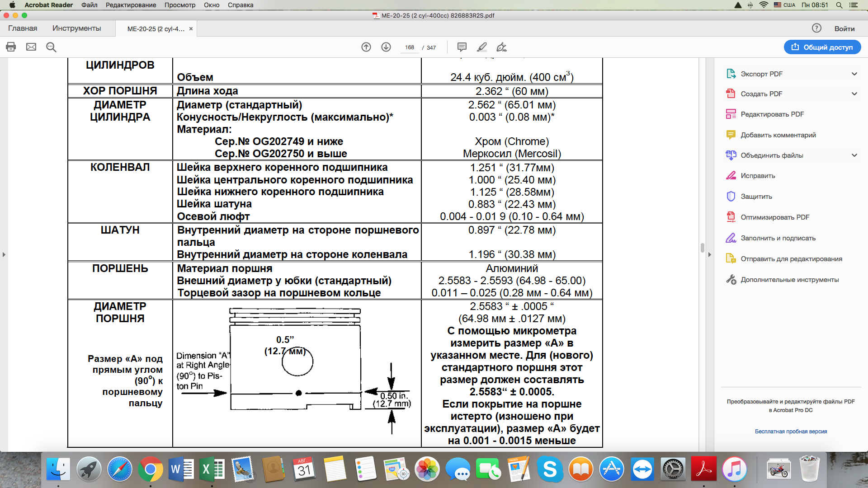The width and height of the screenshot is (868, 488).
Task: Click the print icon in toolbar
Action: [x=11, y=47]
